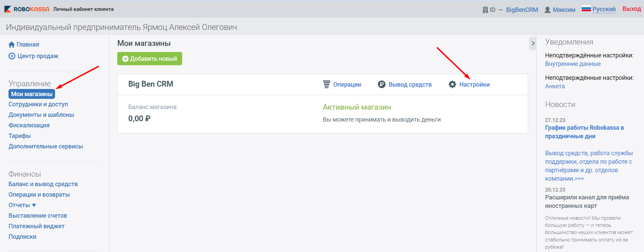
Task: Open Максим user profile link
Action: click(x=564, y=10)
